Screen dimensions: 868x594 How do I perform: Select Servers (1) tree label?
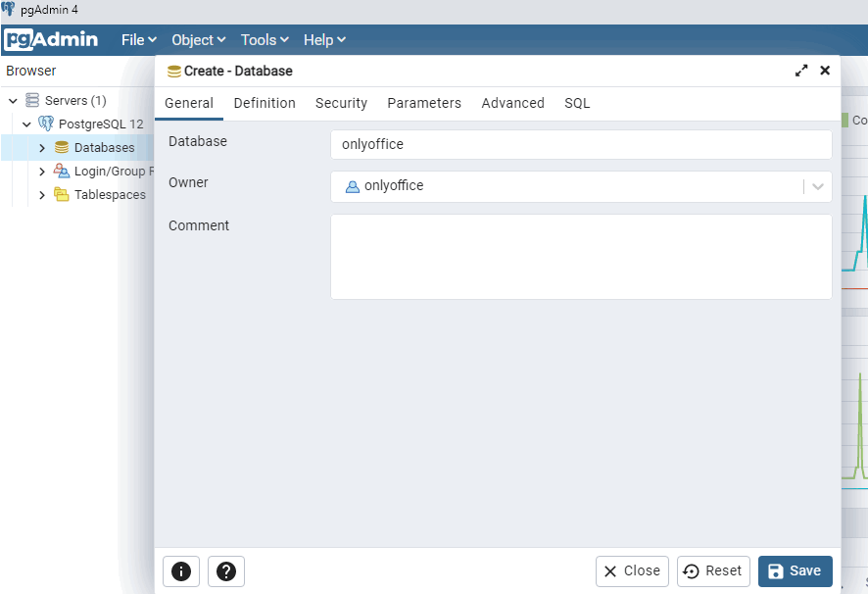[75, 101]
